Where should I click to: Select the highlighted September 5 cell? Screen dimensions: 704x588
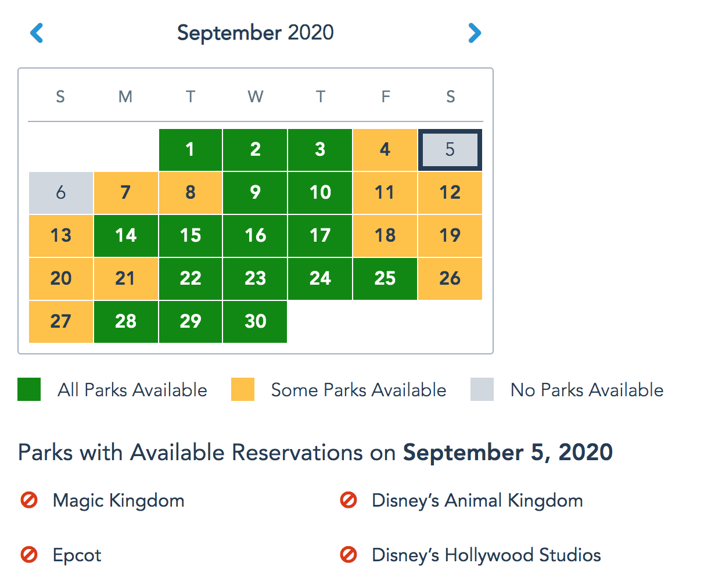click(x=450, y=150)
